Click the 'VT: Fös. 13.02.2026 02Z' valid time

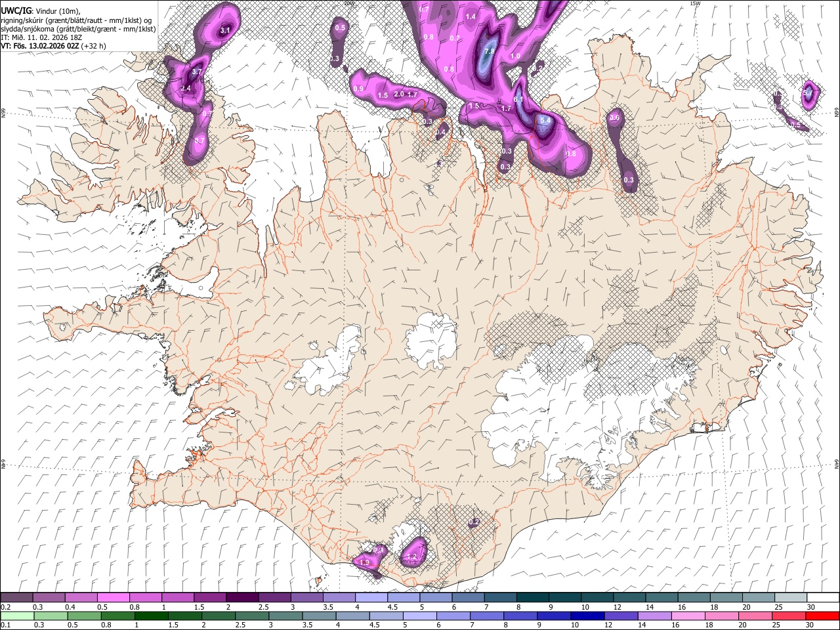point(40,46)
